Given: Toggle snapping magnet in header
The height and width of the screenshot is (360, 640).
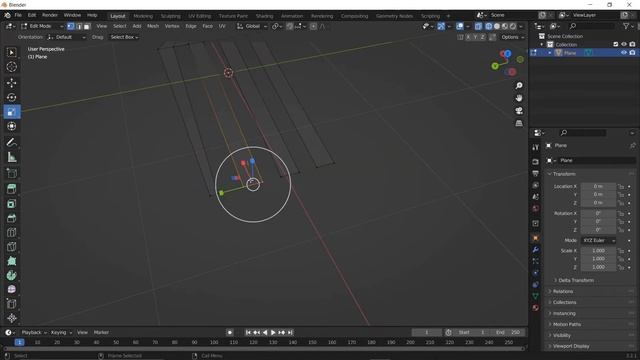Looking at the screenshot, I should click(289, 26).
